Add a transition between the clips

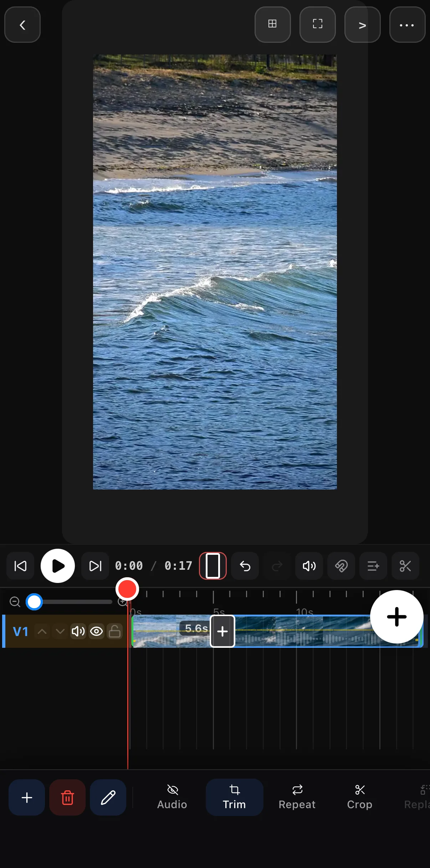pos(222,631)
